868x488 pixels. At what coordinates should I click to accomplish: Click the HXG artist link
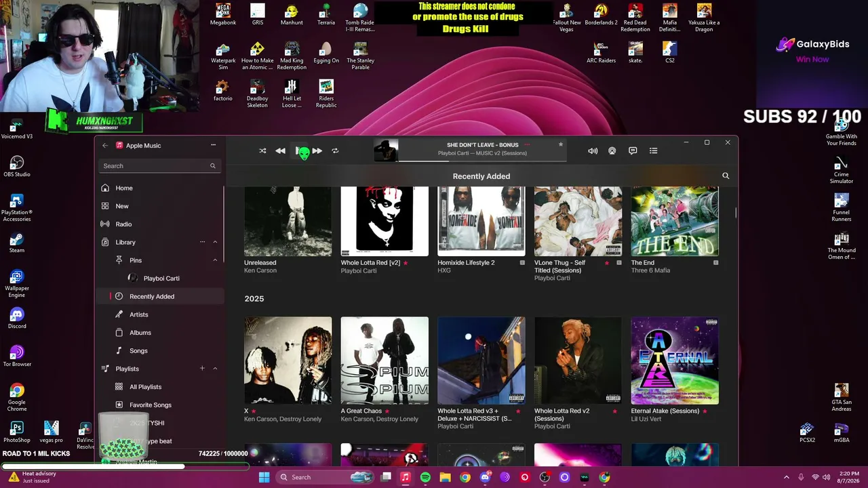click(x=444, y=270)
